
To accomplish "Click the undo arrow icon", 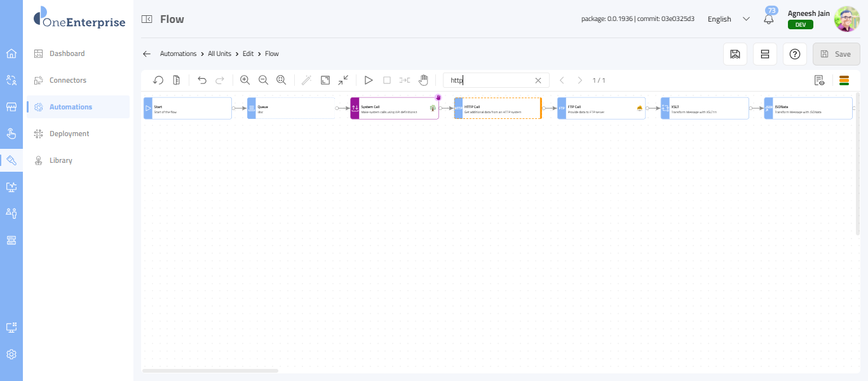I will 202,80.
